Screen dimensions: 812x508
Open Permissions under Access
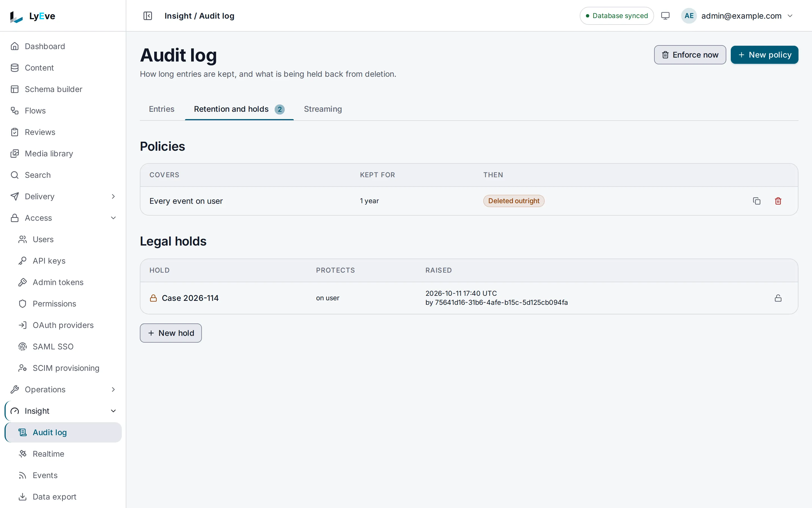[x=63, y=304]
